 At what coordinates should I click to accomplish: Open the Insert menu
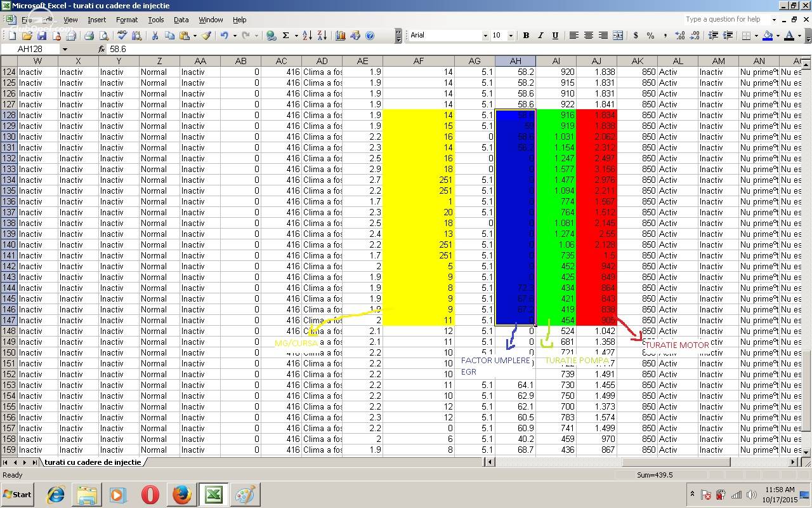pyautogui.click(x=97, y=20)
